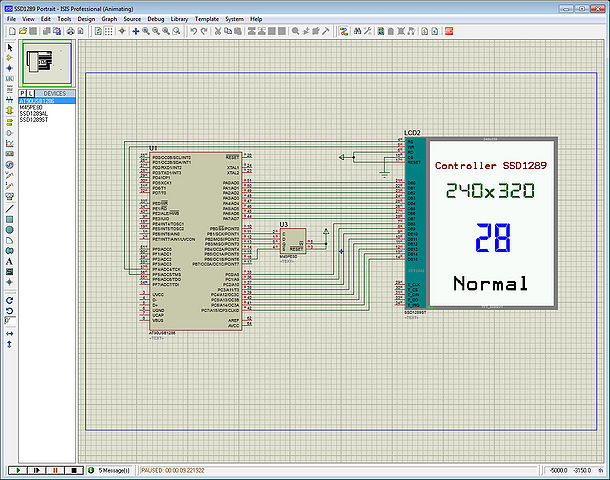Select the Graph Mode tool
This screenshot has width=610, height=480.
pos(10,144)
